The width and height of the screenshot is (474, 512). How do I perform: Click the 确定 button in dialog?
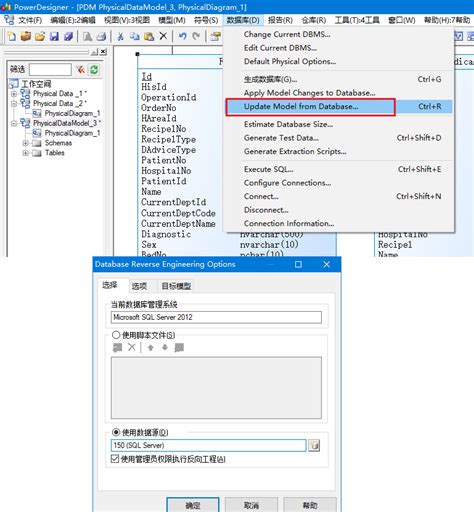coord(193,505)
